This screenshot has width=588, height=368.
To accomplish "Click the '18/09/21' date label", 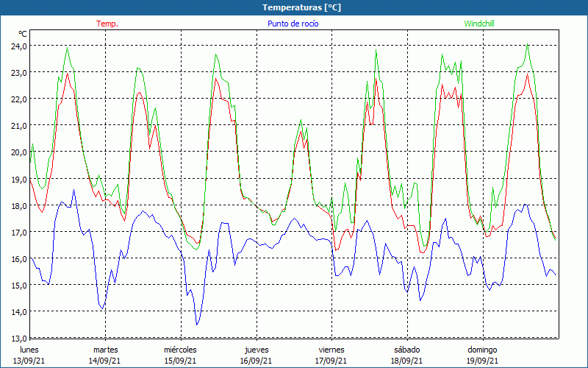I will tap(406, 361).
